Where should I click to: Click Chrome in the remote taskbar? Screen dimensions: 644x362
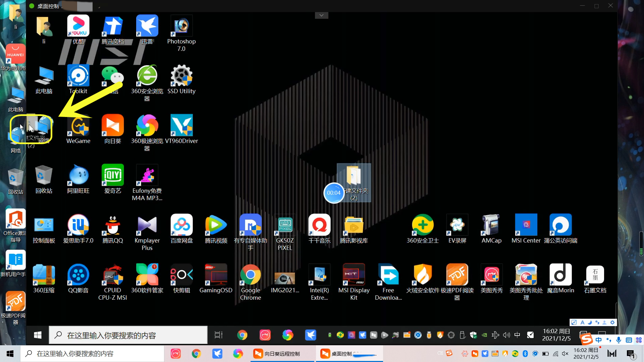(x=242, y=335)
